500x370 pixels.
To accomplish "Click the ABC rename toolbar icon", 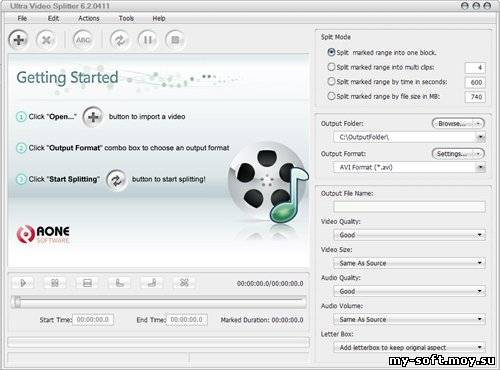I will (x=83, y=40).
